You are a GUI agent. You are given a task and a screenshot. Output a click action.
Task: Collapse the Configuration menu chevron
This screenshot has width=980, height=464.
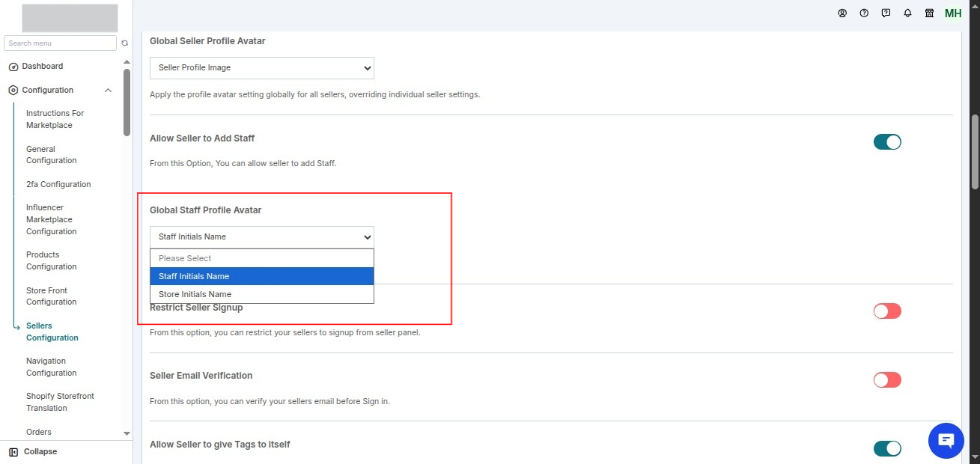click(x=108, y=91)
